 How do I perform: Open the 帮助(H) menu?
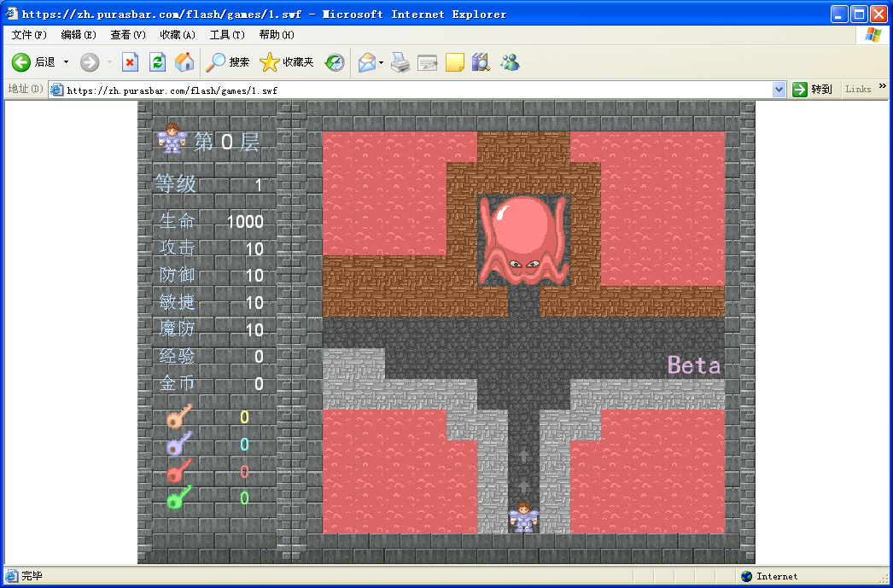click(277, 35)
